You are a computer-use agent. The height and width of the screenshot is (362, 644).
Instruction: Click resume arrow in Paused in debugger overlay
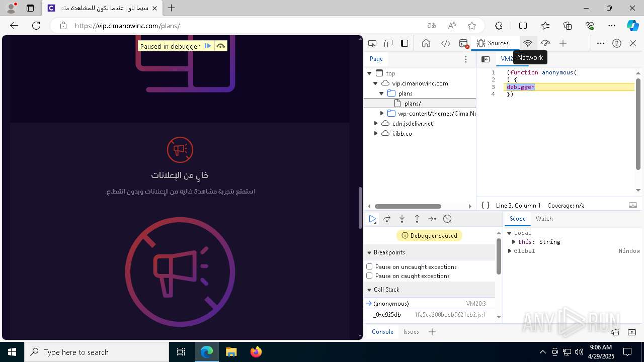[208, 46]
